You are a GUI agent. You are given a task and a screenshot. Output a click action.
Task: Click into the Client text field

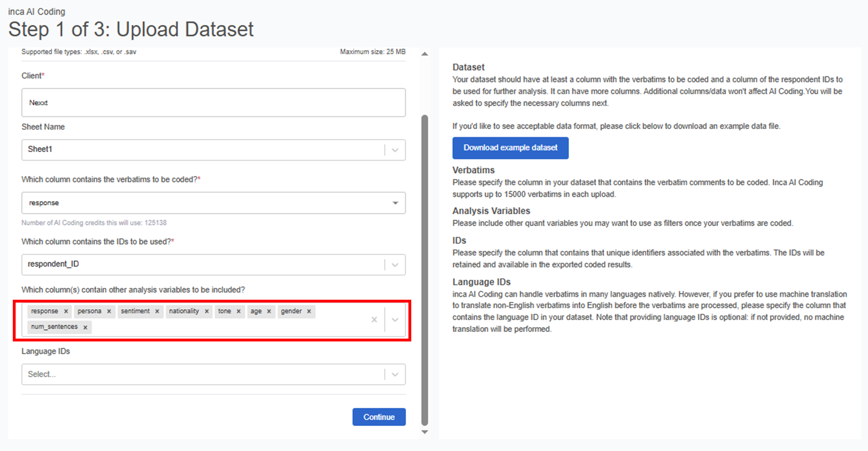coord(213,102)
